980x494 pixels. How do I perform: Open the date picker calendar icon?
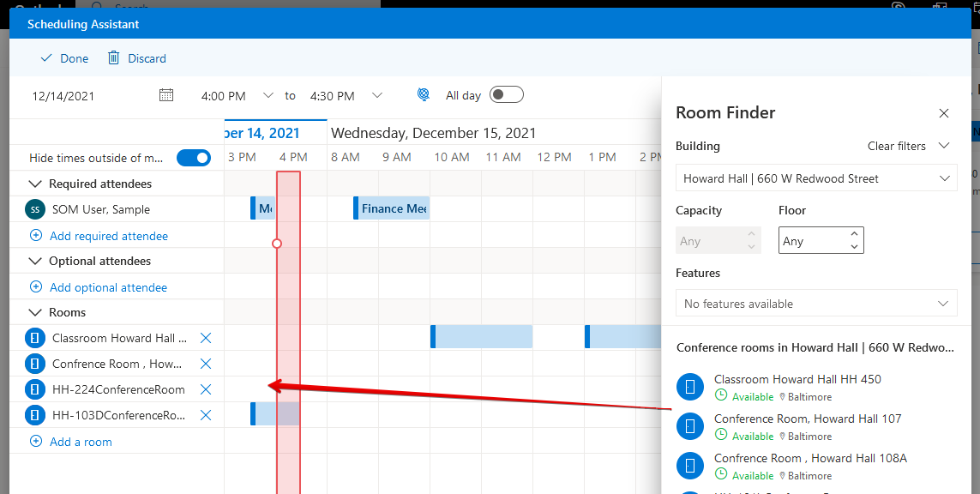166,95
